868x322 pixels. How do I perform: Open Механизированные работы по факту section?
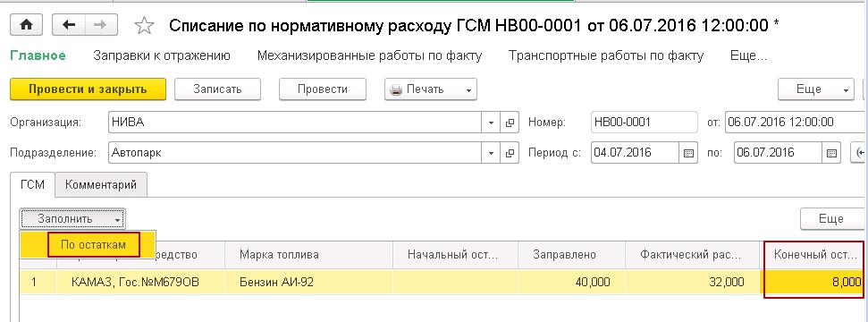(x=369, y=55)
